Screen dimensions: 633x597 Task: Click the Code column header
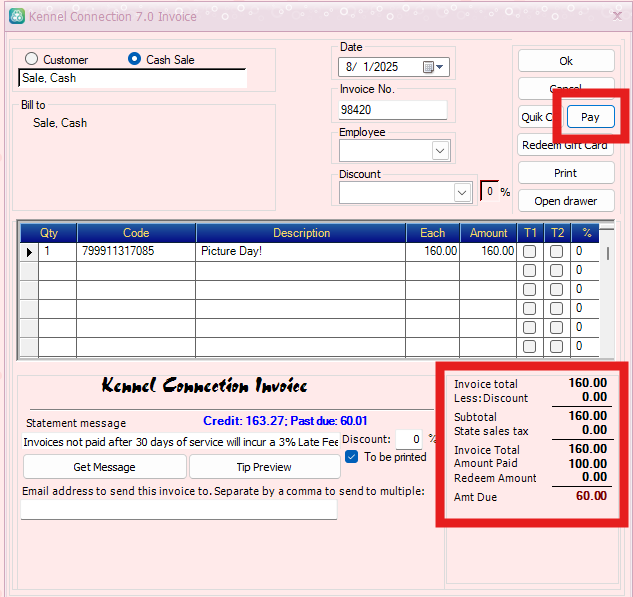pyautogui.click(x=136, y=233)
